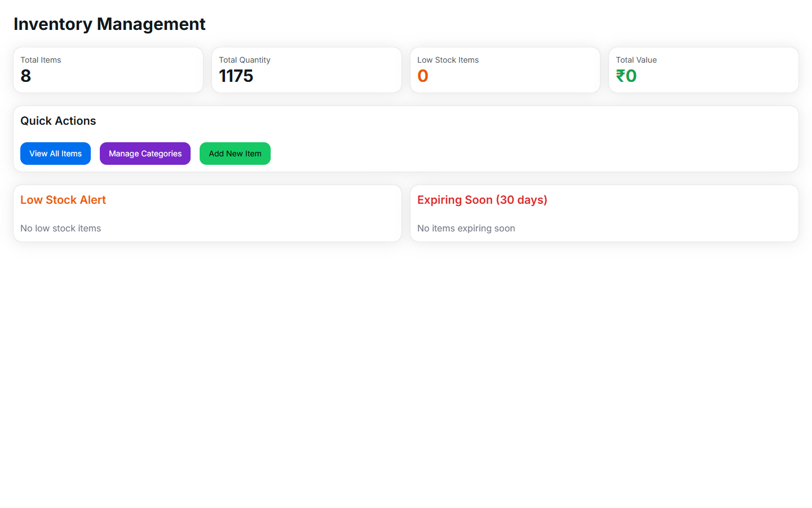Click the 'No items expiring soon' text
This screenshot has width=812, height=508.
tap(466, 228)
